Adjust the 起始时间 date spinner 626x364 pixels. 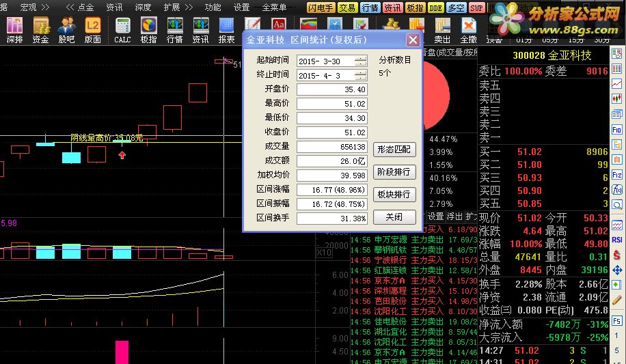[361, 61]
